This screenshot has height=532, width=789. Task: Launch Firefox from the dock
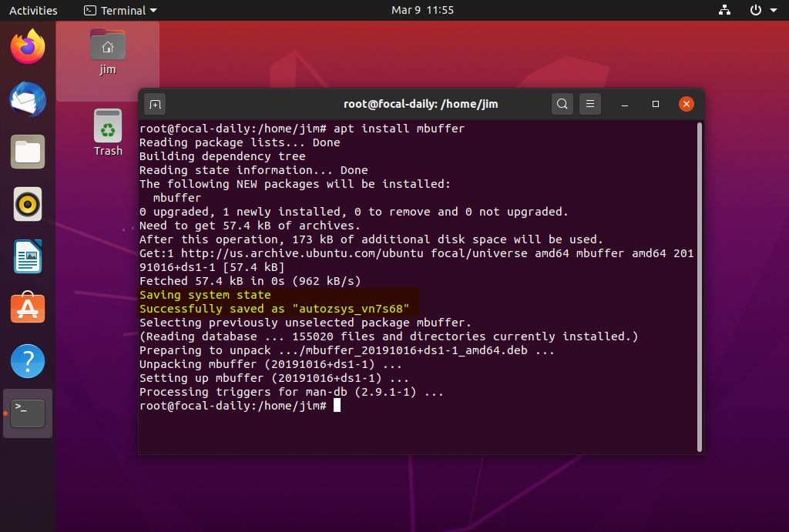click(27, 46)
